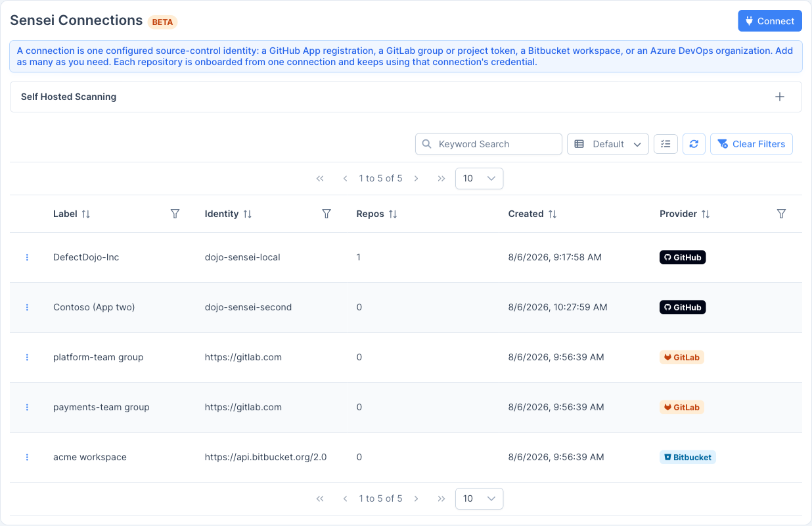812x526 pixels.
Task: Open row actions for DefectDojo-Inc
Action: pos(27,258)
